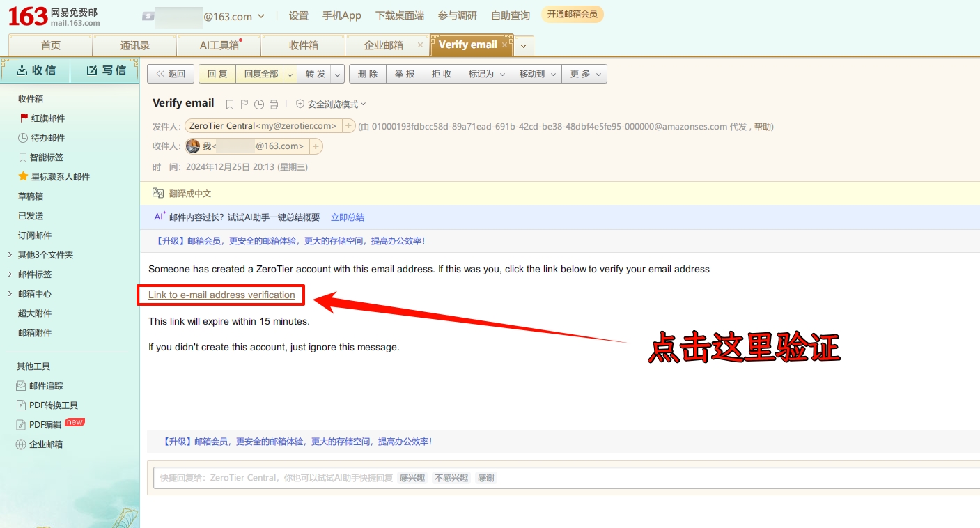This screenshot has width=980, height=528.
Task: Expand 邮箱中心 in sidebar
Action: coord(10,294)
